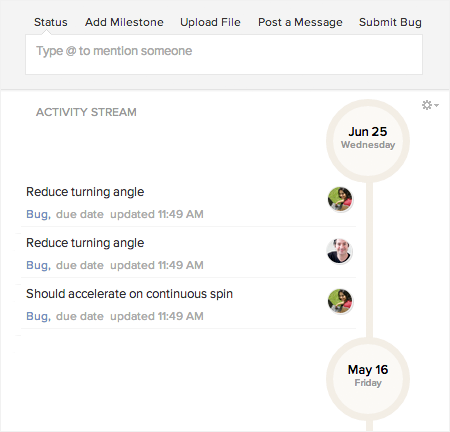Screen dimensions: 450x432
Task: Focus the 'Type @ to mention someone' field
Action: point(224,55)
